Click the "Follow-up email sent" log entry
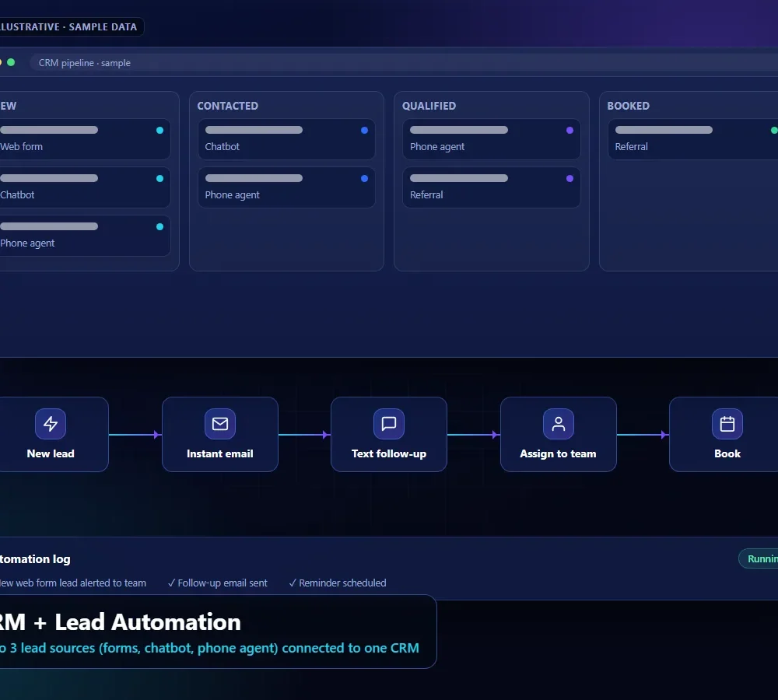The width and height of the screenshot is (778, 700). click(x=217, y=583)
